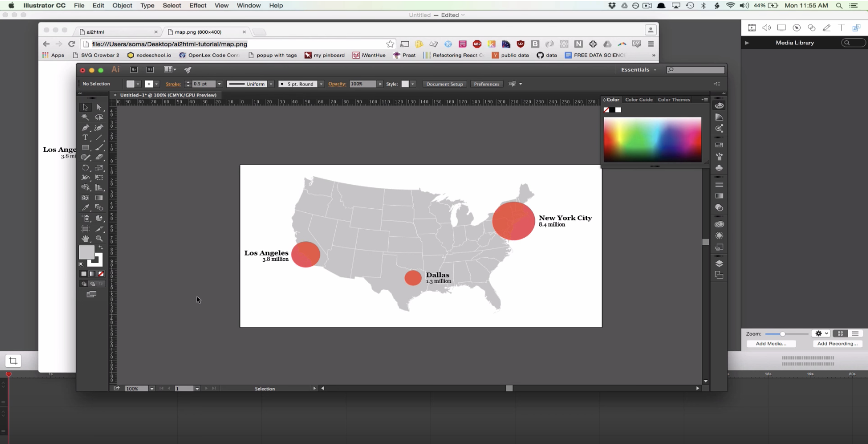This screenshot has width=868, height=444.
Task: Open the Uniform width profile dropdown
Action: (272, 84)
